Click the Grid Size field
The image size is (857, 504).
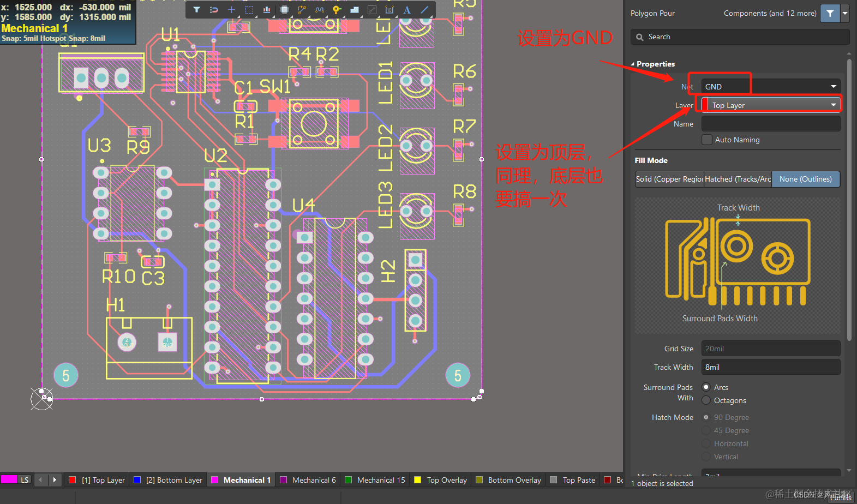[771, 349]
